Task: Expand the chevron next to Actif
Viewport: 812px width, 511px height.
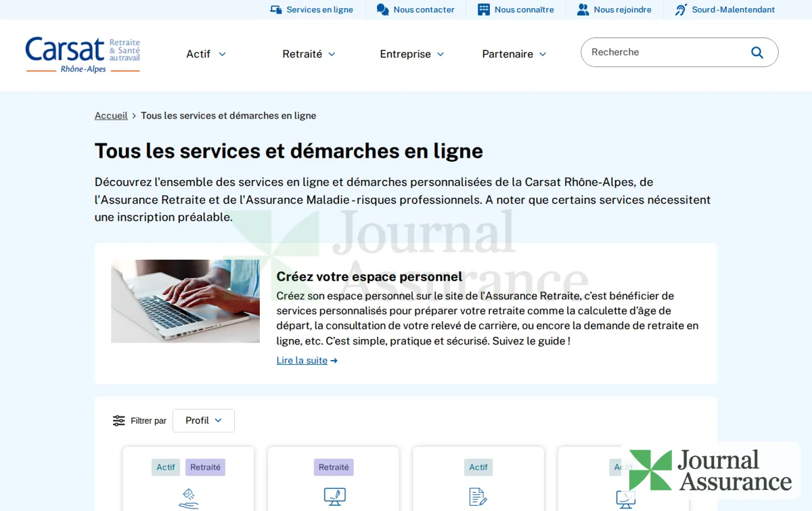Action: pyautogui.click(x=222, y=54)
